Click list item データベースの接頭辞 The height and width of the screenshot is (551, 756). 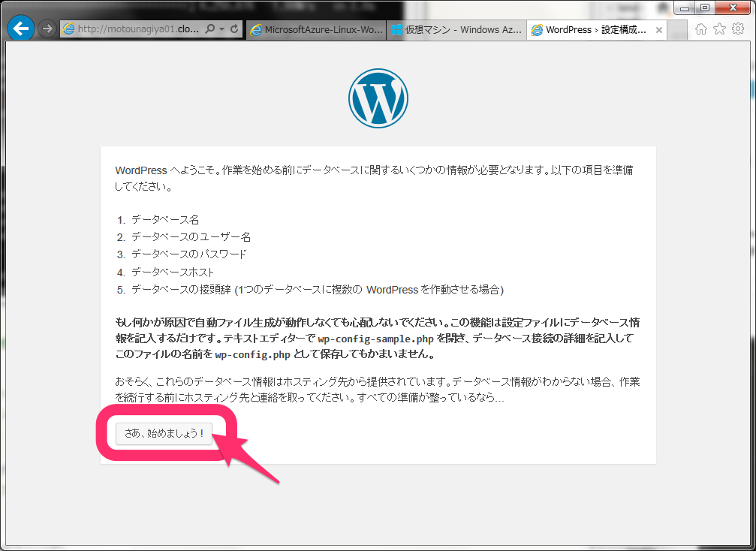318,289
